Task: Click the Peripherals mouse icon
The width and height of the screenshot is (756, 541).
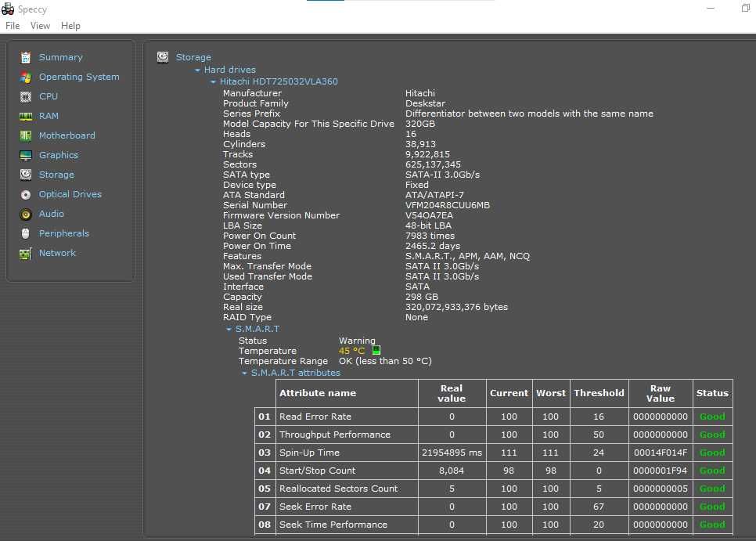Action: 26,234
